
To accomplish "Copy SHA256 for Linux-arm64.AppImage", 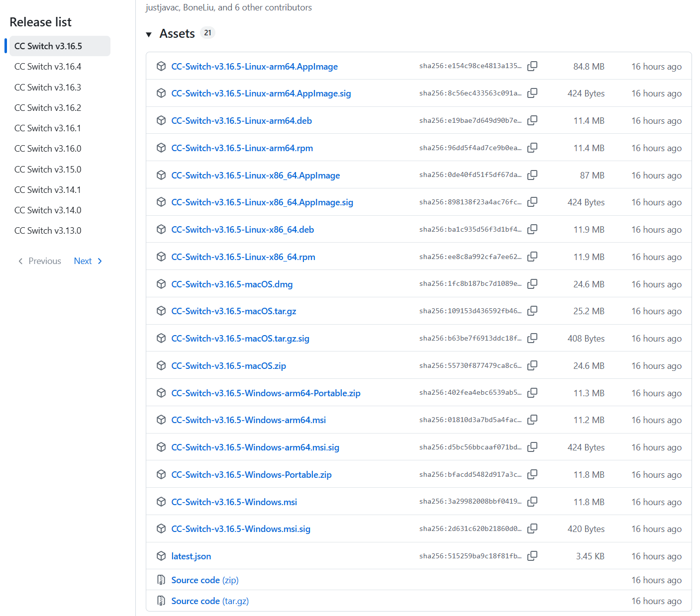I will click(532, 66).
